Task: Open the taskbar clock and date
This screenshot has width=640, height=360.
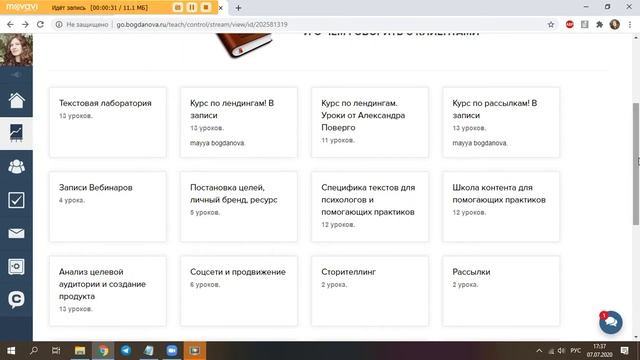Action: (599, 351)
